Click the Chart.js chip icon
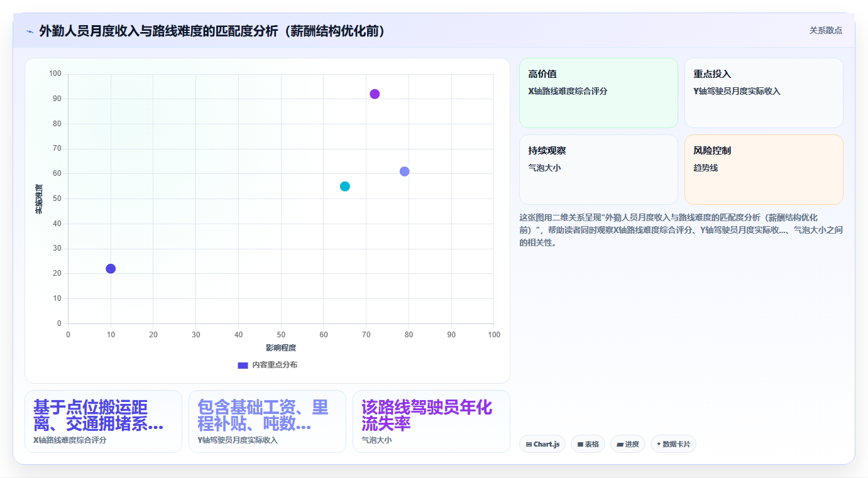The width and height of the screenshot is (868, 478). (x=529, y=445)
